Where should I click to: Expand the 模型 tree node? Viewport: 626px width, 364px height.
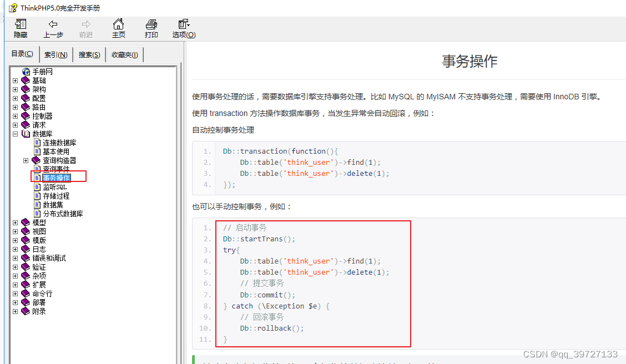click(x=15, y=223)
